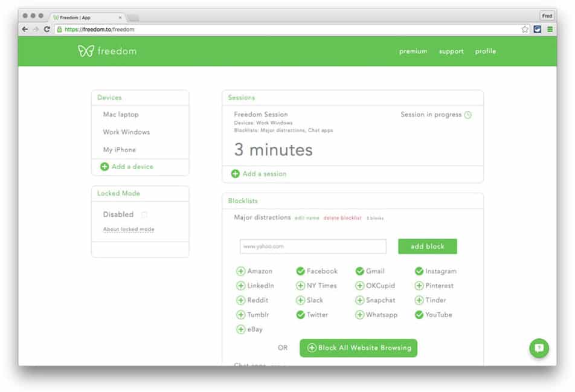The image size is (575, 392).
Task: Open the profile nav link
Action: tap(486, 51)
